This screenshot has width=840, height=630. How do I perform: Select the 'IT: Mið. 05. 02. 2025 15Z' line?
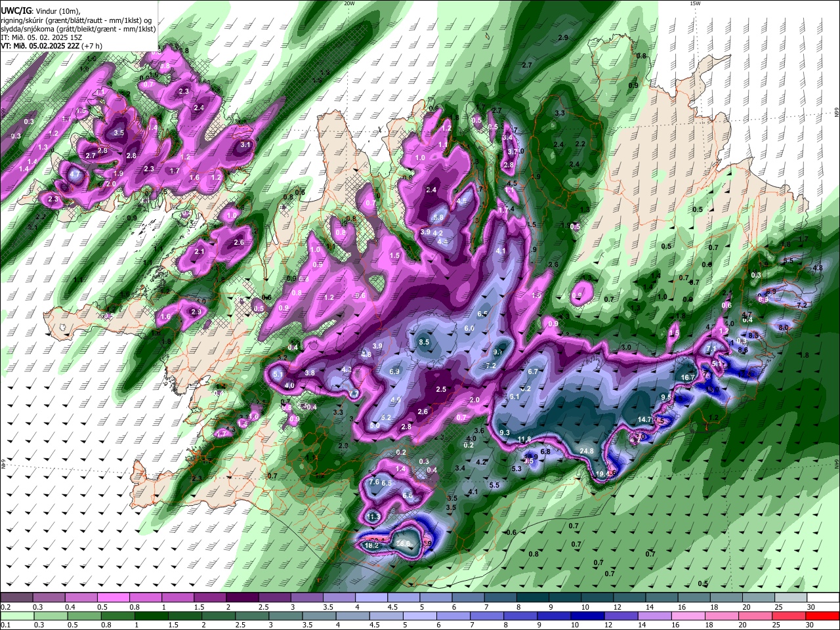click(x=42, y=37)
